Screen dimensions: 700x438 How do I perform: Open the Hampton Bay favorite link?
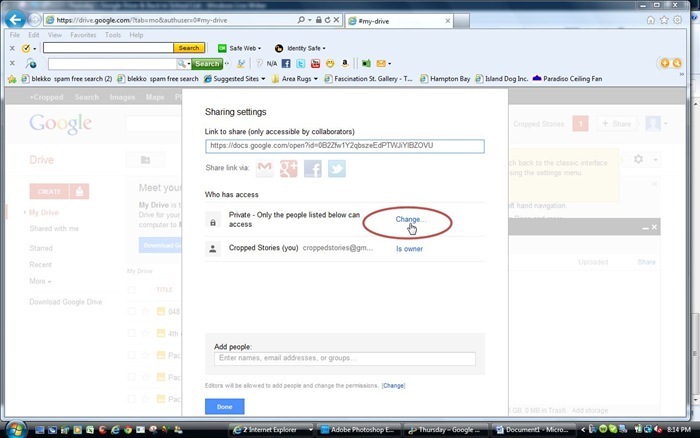(446, 79)
